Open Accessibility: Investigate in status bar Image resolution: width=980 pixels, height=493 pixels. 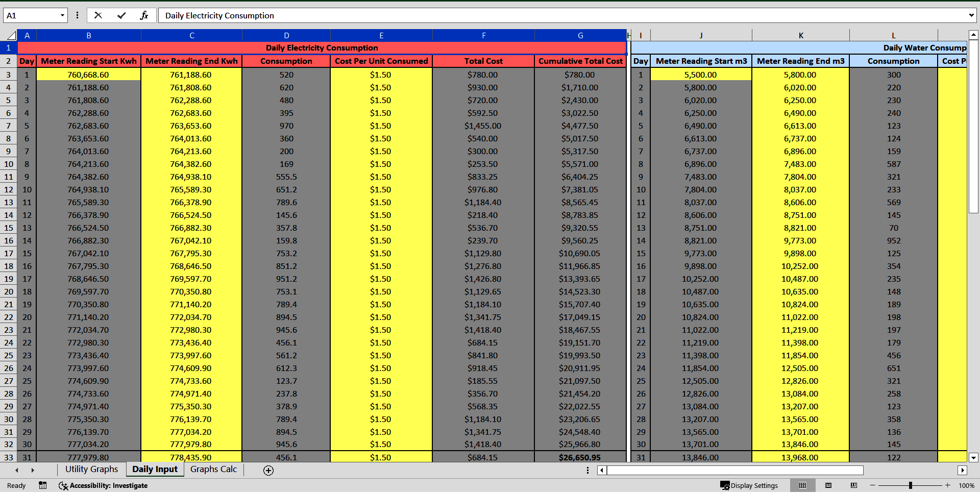pyautogui.click(x=103, y=485)
